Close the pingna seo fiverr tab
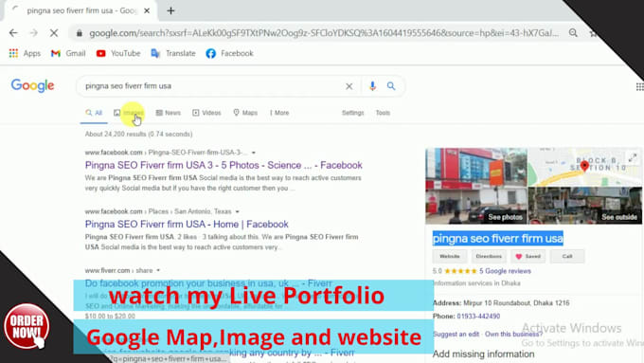This screenshot has height=363, width=644. [x=147, y=10]
